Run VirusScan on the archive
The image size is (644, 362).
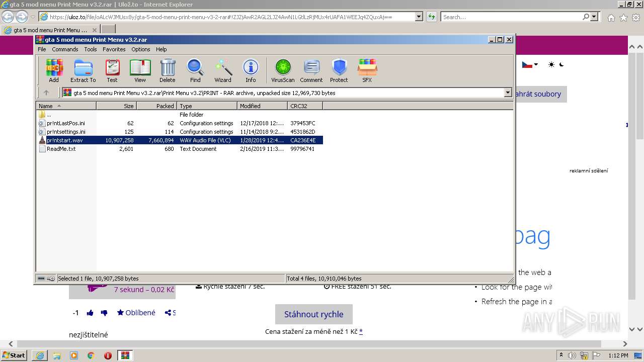[x=283, y=71]
